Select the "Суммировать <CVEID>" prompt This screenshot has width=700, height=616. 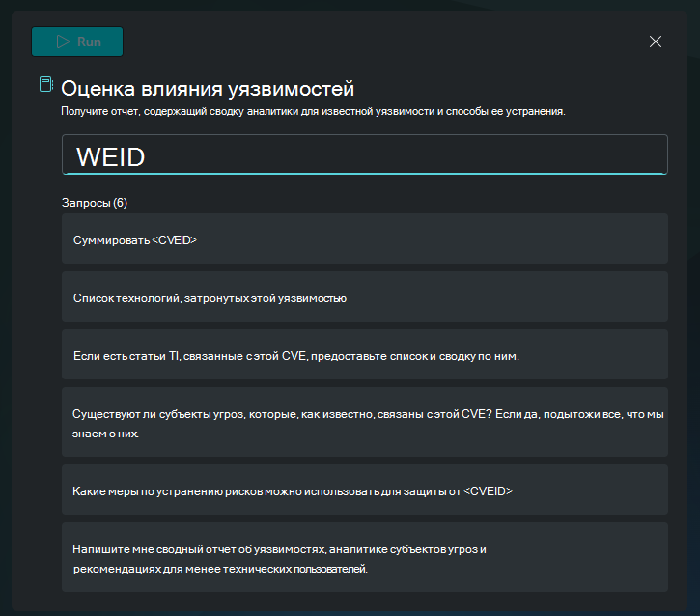[364, 238]
